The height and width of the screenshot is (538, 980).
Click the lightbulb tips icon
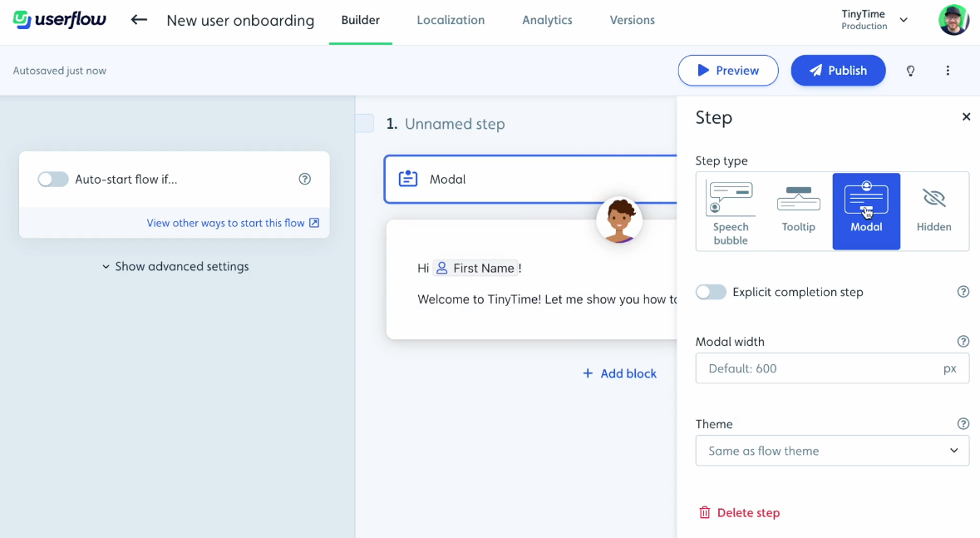(910, 71)
